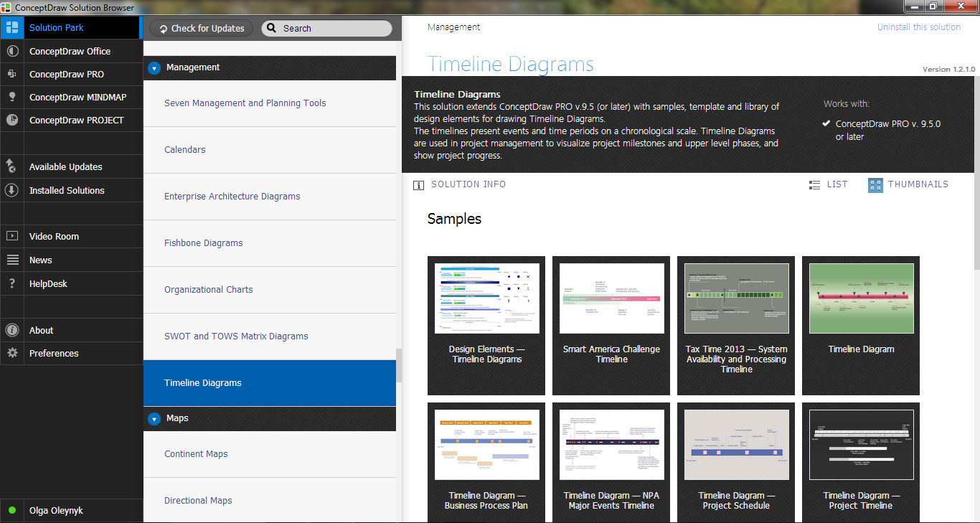Select Continent Maps solution
The height and width of the screenshot is (523, 980).
(x=270, y=454)
